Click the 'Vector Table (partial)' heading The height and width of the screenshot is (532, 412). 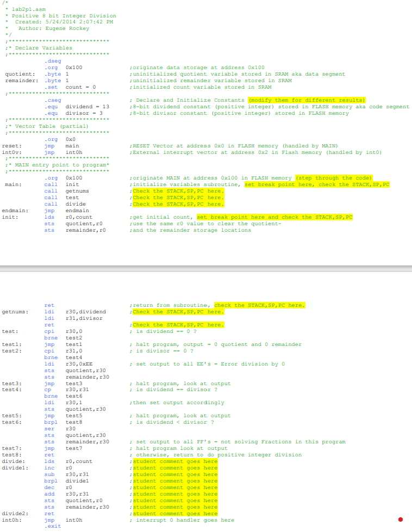click(52, 126)
